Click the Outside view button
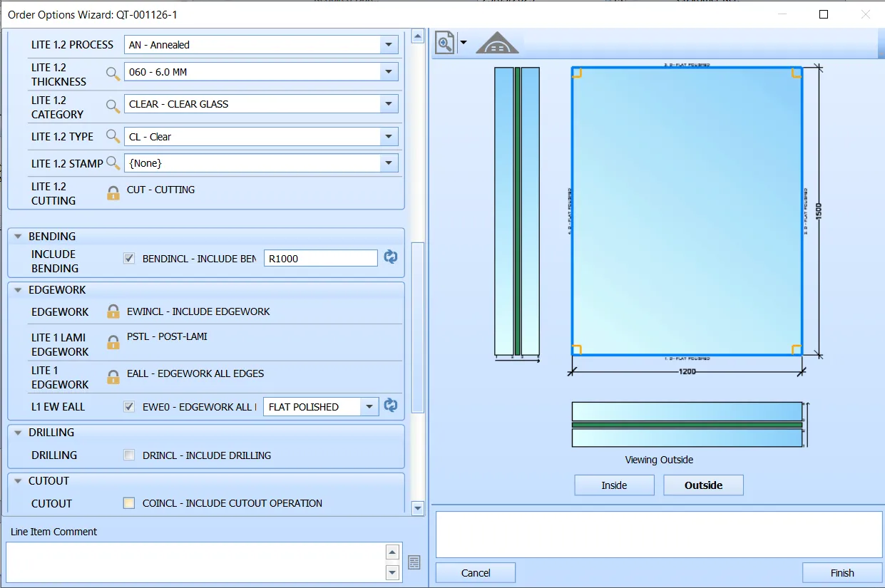This screenshot has height=588, width=885. [704, 485]
